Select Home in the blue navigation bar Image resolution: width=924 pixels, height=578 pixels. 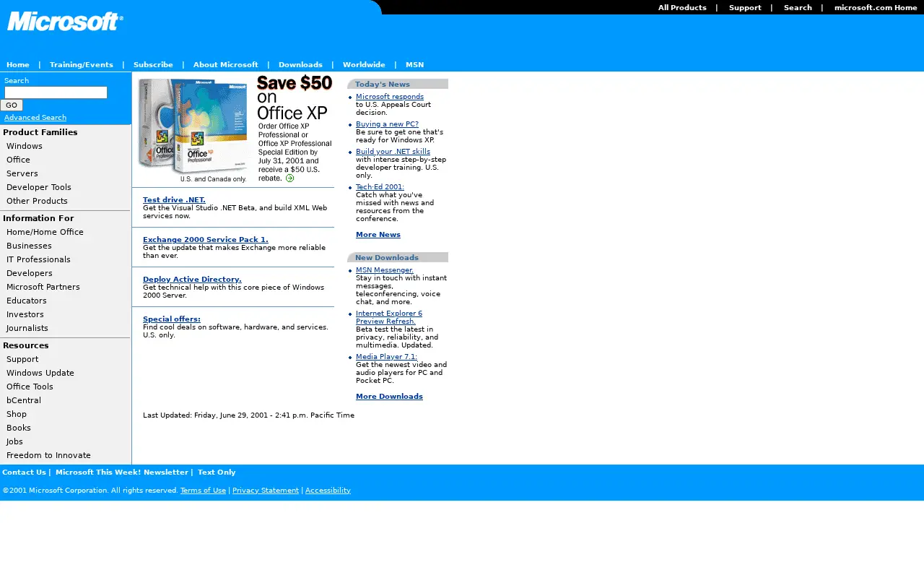point(18,65)
